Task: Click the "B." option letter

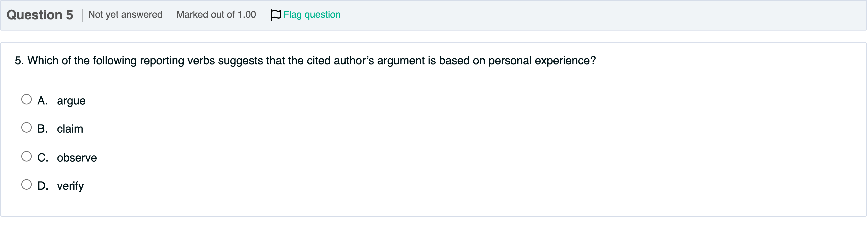Action: pos(42,129)
